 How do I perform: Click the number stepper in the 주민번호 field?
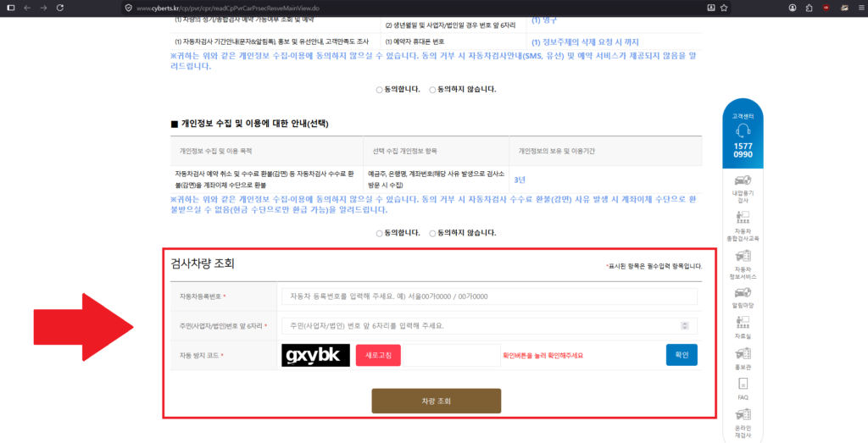tap(685, 326)
